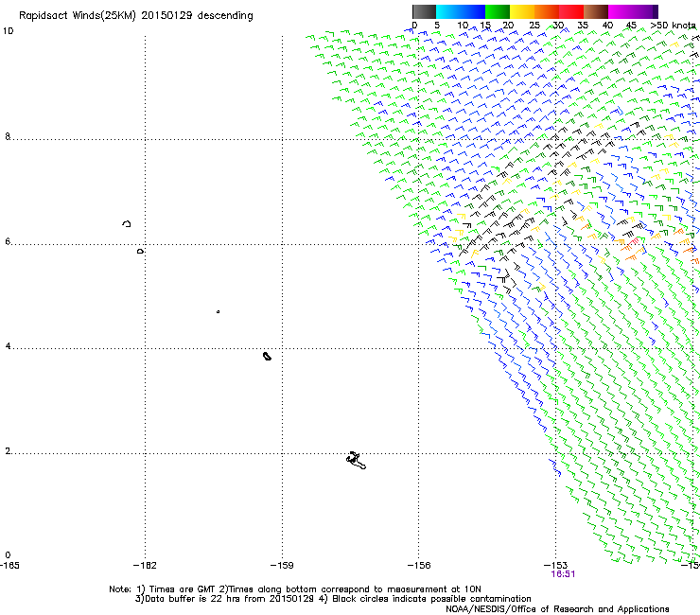The width and height of the screenshot is (700, 615).
Task: Click the '35' label under the color bar
Action: point(583,26)
